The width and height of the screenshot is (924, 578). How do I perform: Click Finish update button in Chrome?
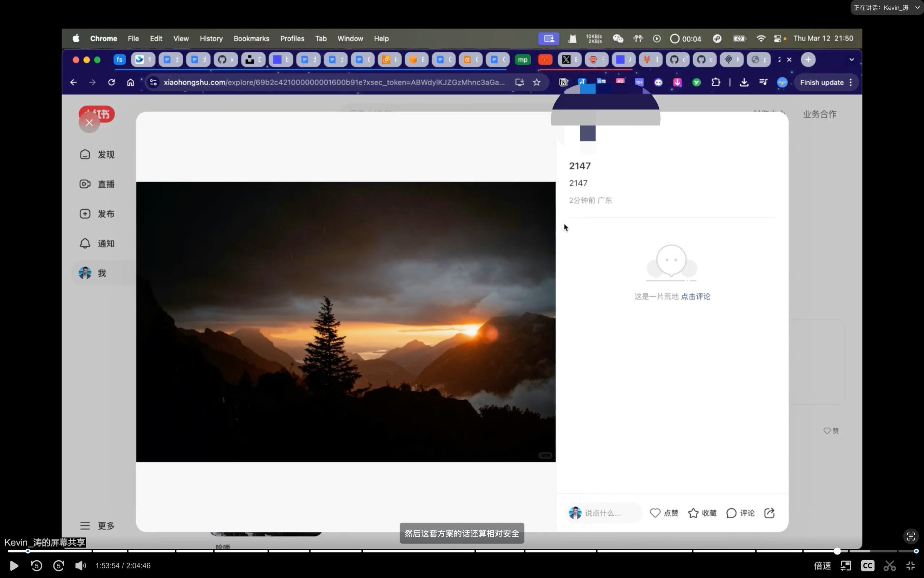822,82
